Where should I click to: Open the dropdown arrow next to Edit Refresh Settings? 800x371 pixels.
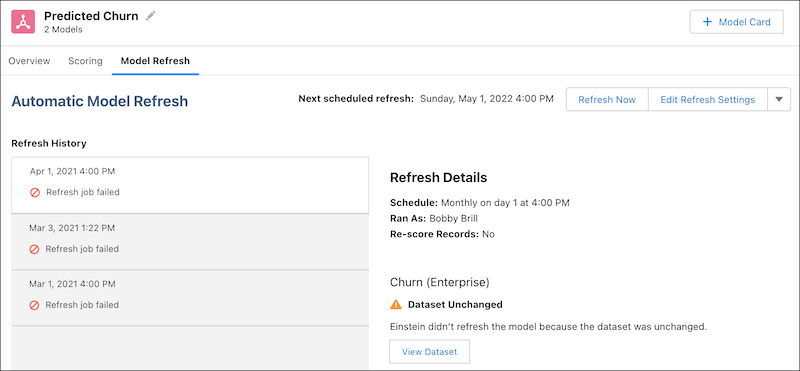tap(779, 100)
